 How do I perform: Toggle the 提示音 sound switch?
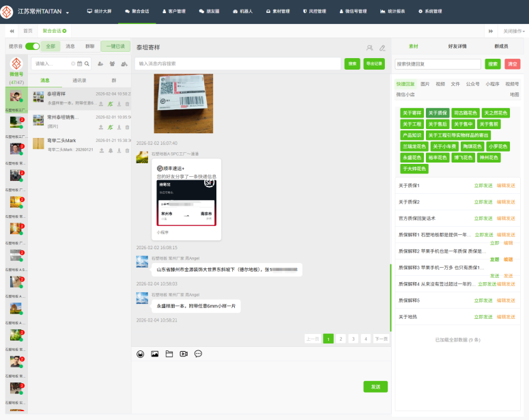[32, 46]
